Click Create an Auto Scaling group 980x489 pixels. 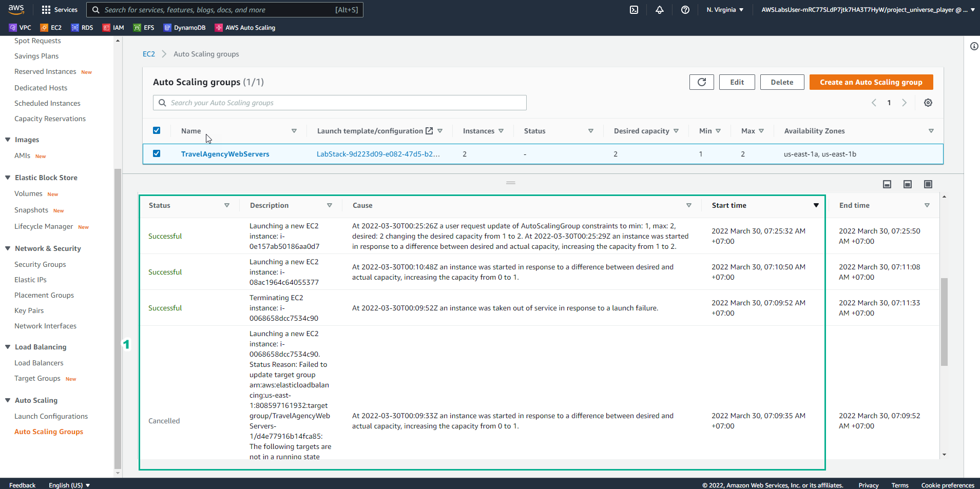pyautogui.click(x=871, y=82)
